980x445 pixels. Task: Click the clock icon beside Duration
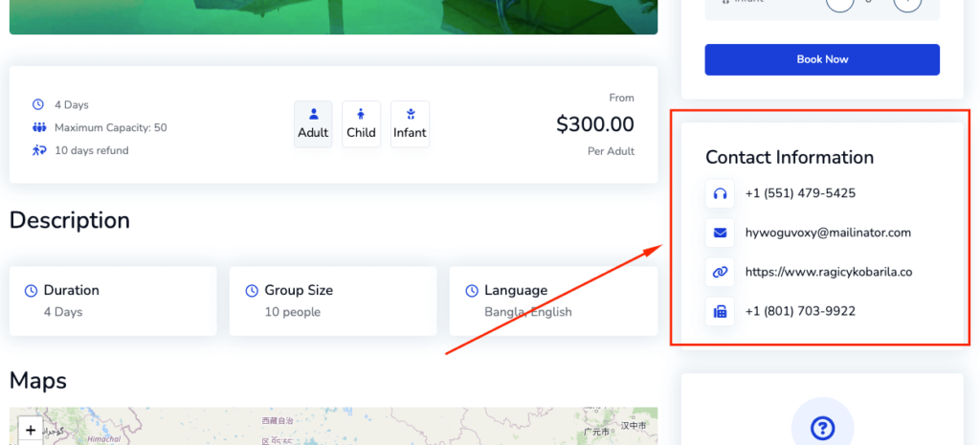[x=31, y=291]
